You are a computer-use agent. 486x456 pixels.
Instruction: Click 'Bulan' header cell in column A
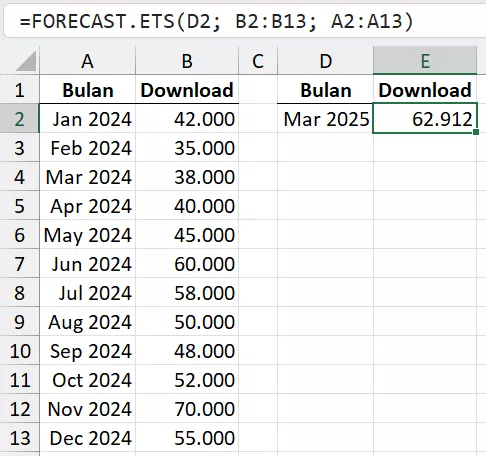click(x=88, y=90)
